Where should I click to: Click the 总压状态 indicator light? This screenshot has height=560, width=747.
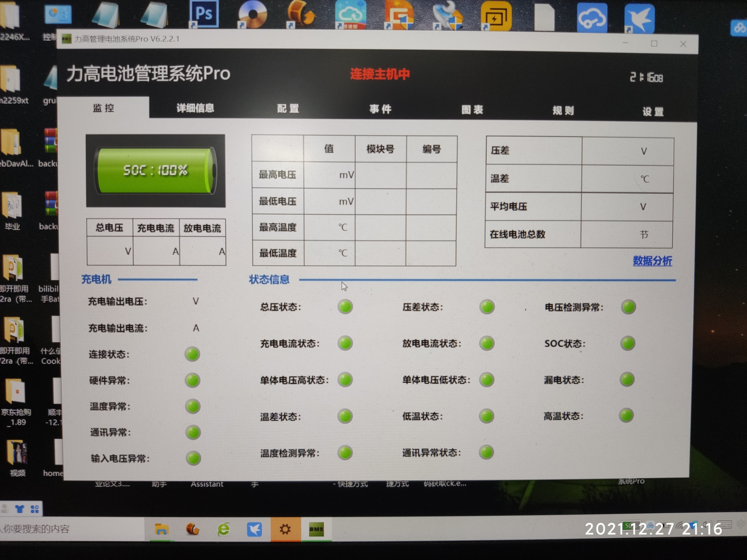pyautogui.click(x=345, y=306)
